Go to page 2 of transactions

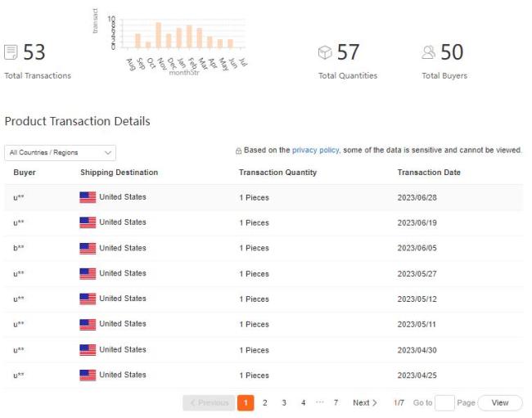(x=264, y=402)
